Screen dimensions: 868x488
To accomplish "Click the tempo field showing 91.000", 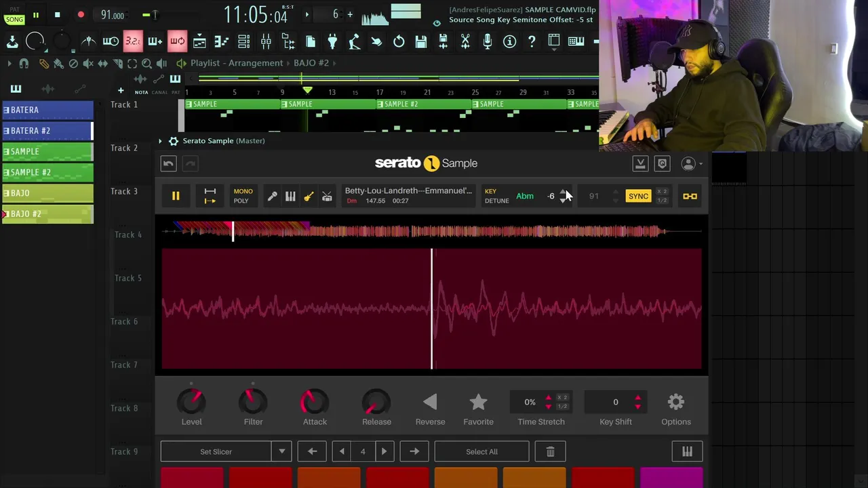I will click(113, 15).
